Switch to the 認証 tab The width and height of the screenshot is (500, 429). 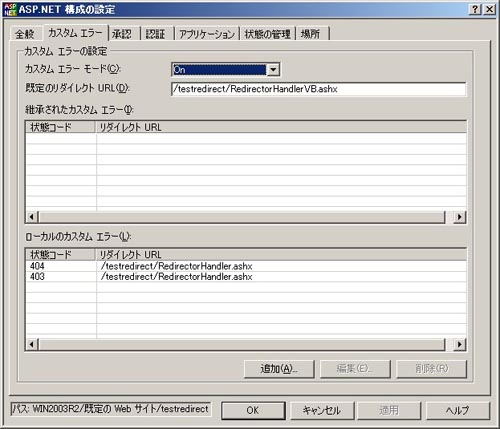click(156, 34)
